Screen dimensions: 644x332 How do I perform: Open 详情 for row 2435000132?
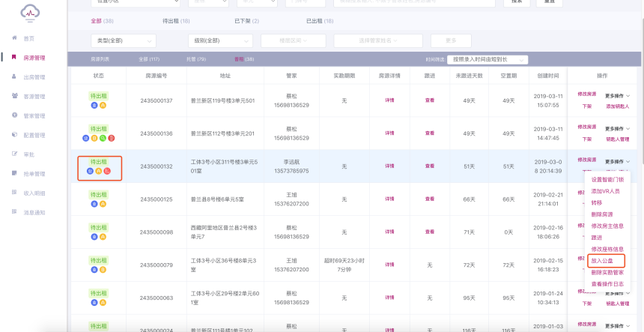389,166
